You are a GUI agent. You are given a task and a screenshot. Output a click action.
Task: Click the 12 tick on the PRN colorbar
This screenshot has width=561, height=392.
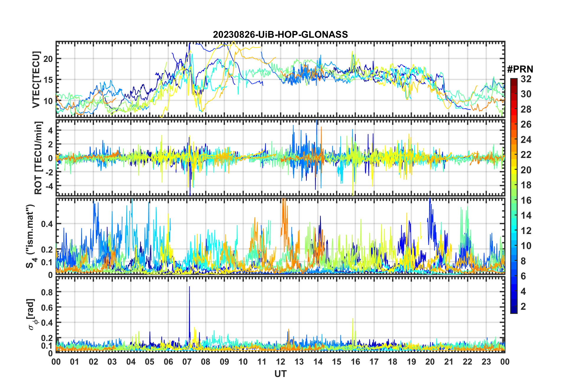(526, 231)
